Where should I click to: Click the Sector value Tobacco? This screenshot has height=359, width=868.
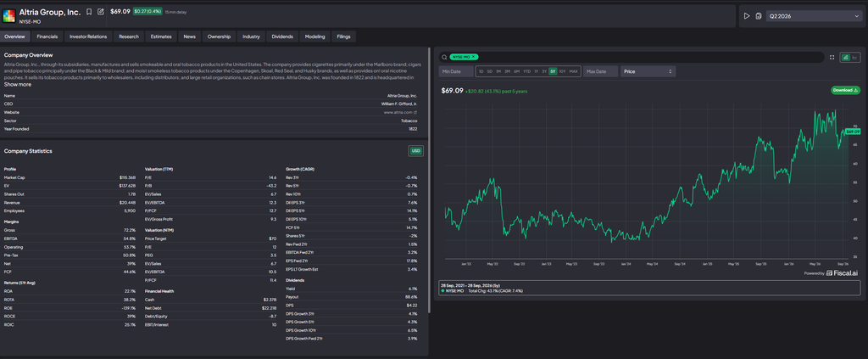click(409, 121)
